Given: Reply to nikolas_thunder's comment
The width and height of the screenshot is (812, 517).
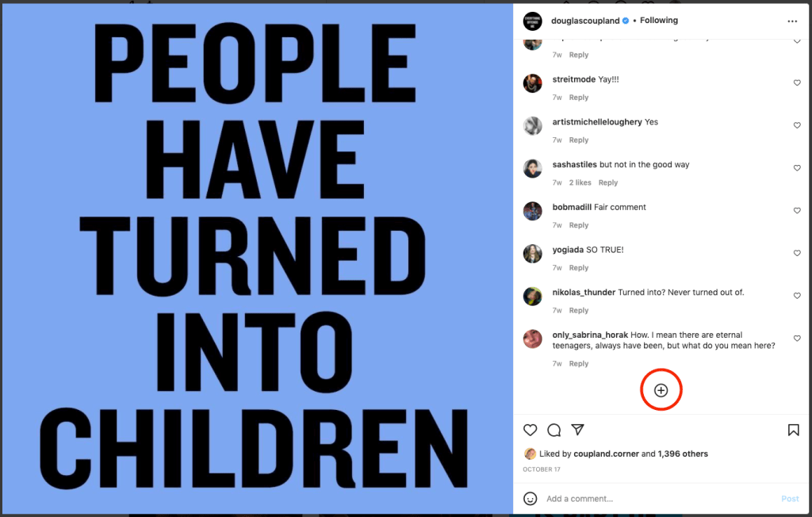Looking at the screenshot, I should coord(579,311).
